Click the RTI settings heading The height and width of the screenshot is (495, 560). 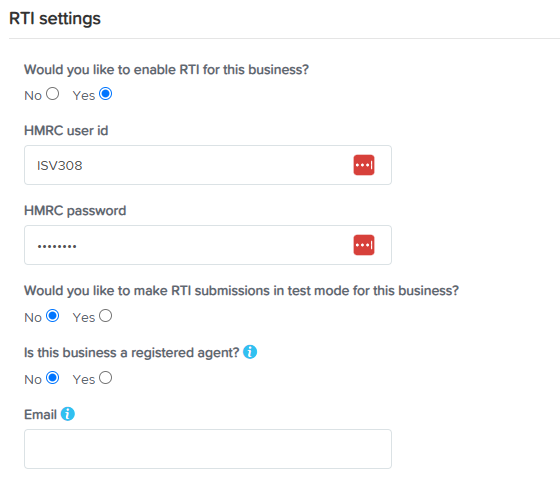coord(55,19)
